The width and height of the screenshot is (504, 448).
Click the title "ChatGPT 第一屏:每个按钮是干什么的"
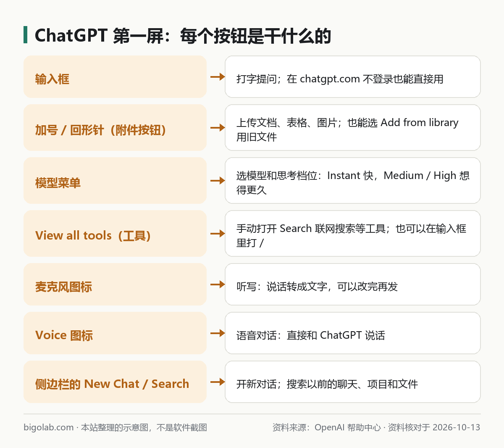pyautogui.click(x=183, y=36)
